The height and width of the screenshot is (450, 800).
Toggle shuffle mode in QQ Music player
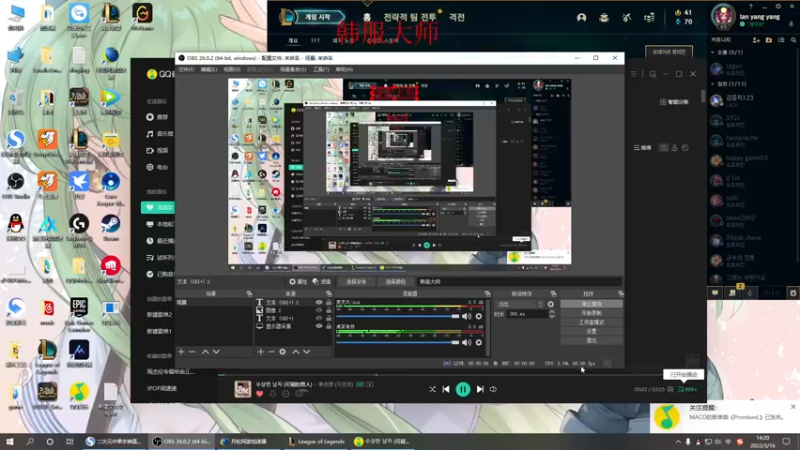[x=432, y=389]
